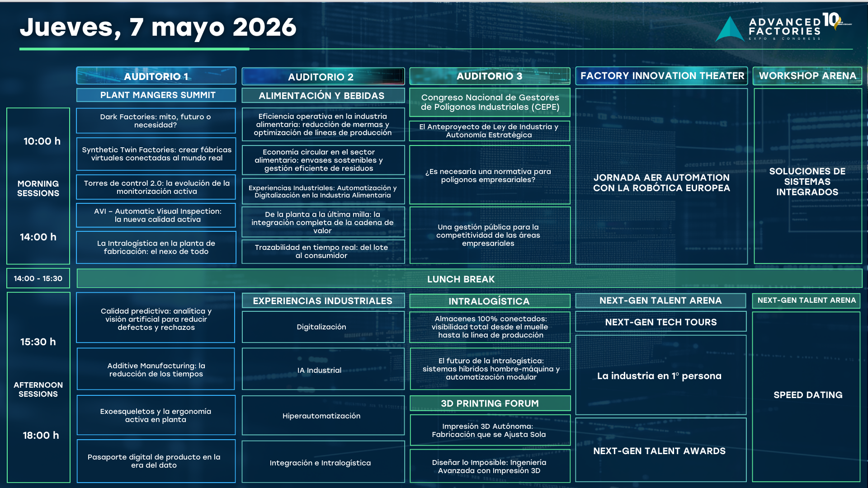Click Factory Innovation Theater header
Viewport: 868px width, 488px height.
(661, 76)
